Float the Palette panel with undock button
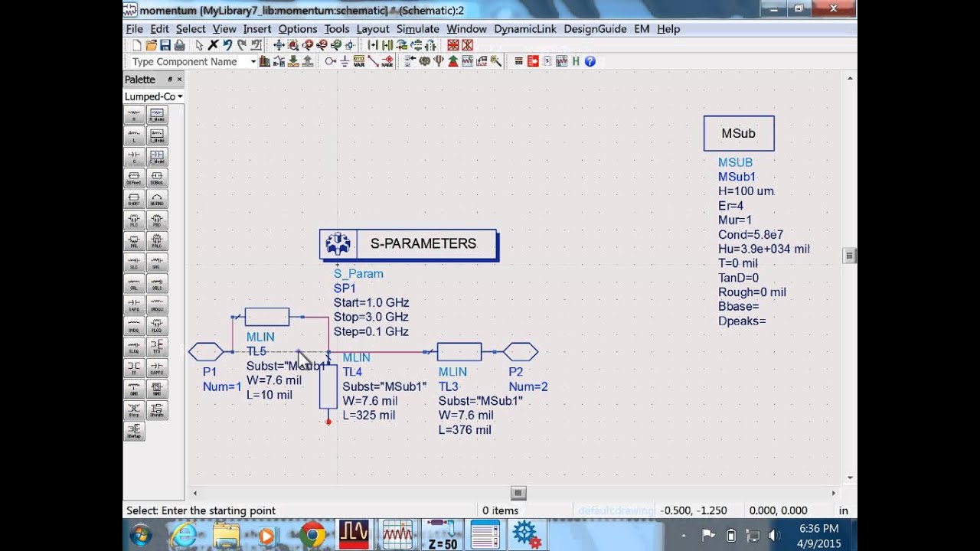Screen dimensions: 980x551 click(170, 80)
